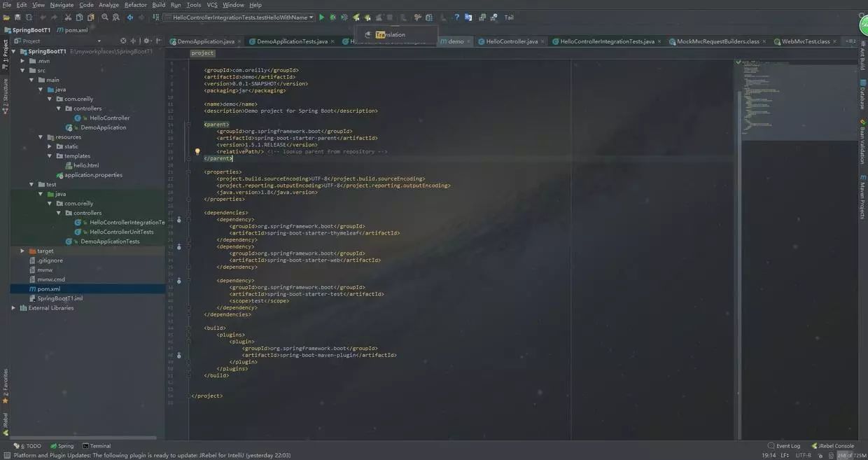868x460 pixels.
Task: Run with coverage icon
Action: pyautogui.click(x=344, y=18)
